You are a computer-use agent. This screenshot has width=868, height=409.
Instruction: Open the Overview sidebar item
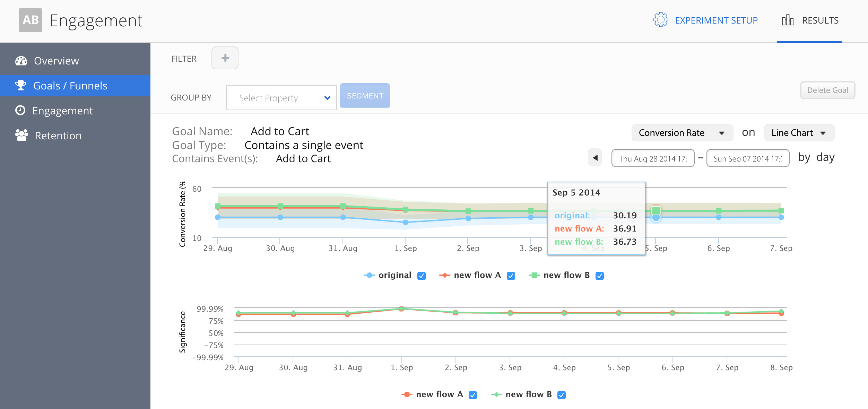tap(75, 61)
